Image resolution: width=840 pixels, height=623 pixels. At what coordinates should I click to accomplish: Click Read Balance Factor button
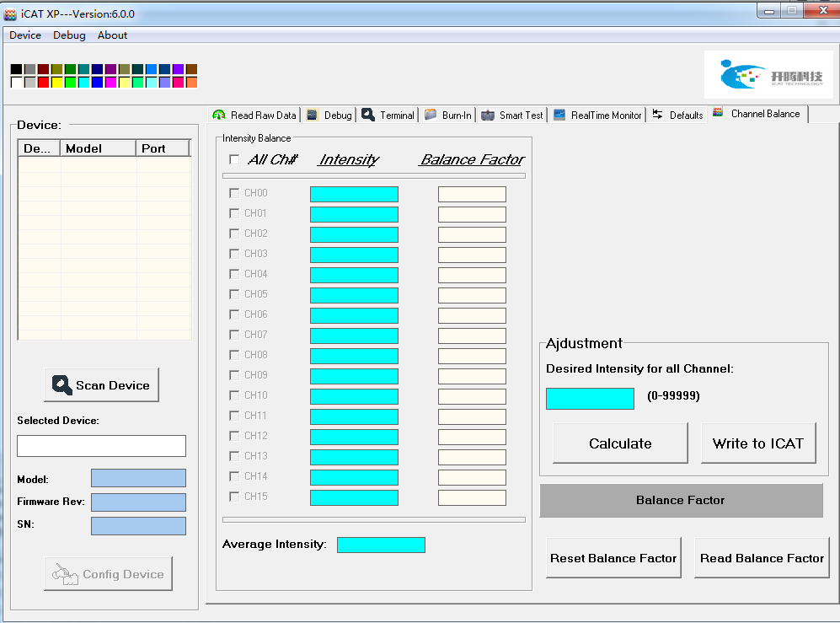(x=762, y=558)
